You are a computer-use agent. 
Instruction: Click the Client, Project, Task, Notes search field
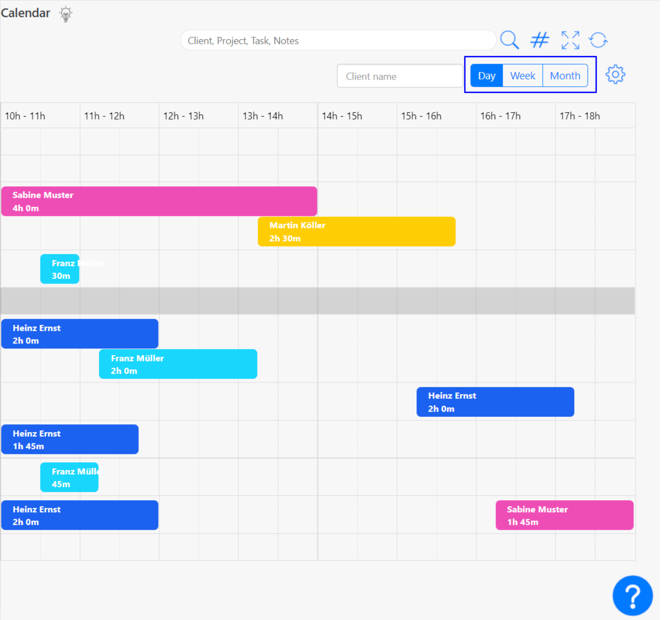[x=338, y=40]
